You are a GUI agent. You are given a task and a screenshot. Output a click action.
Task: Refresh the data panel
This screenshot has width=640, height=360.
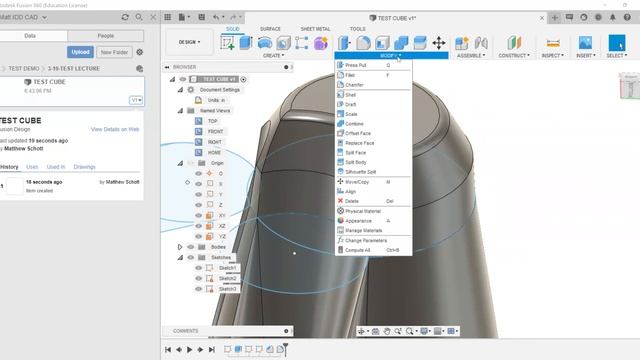125,17
